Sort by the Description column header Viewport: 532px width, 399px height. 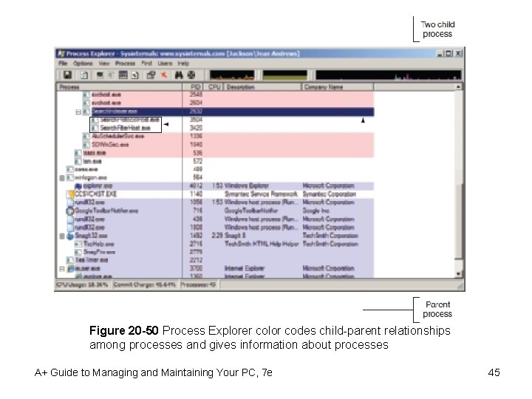pyautogui.click(x=262, y=87)
